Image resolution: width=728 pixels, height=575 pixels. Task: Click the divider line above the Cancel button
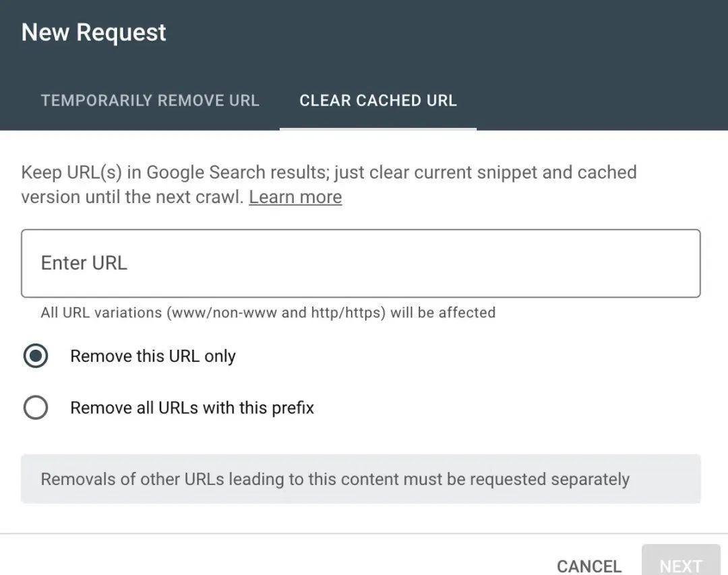[x=364, y=534]
